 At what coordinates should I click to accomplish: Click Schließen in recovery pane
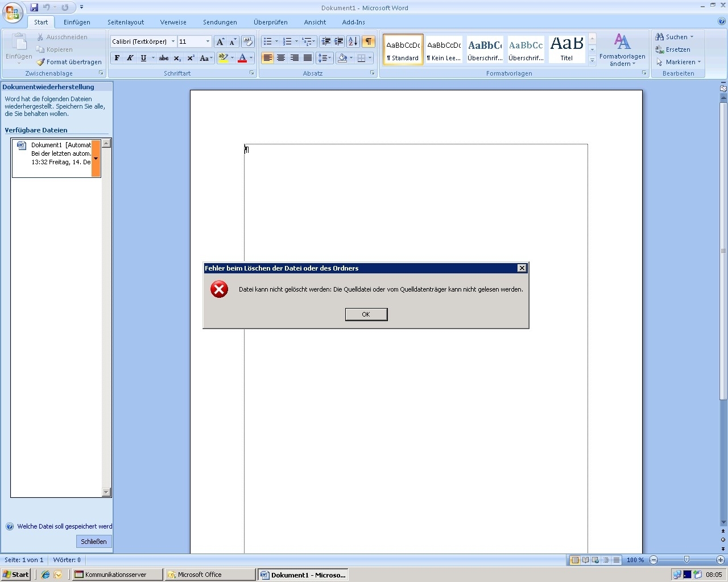coord(94,542)
